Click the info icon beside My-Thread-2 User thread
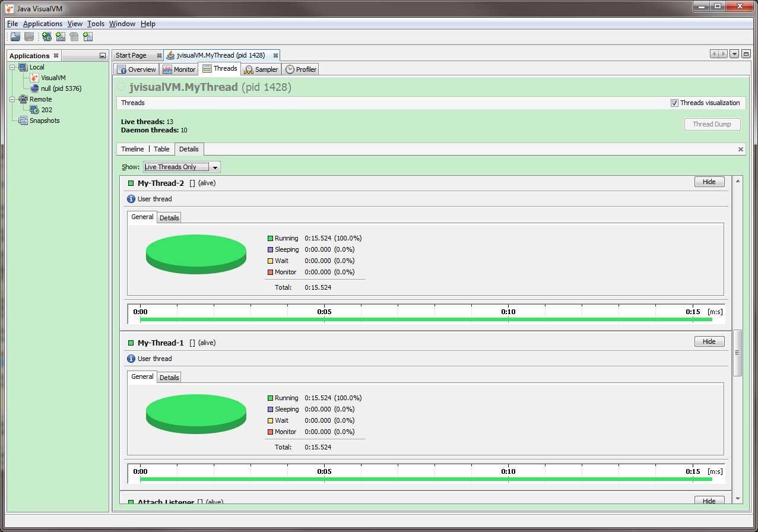758x532 pixels. pos(131,199)
